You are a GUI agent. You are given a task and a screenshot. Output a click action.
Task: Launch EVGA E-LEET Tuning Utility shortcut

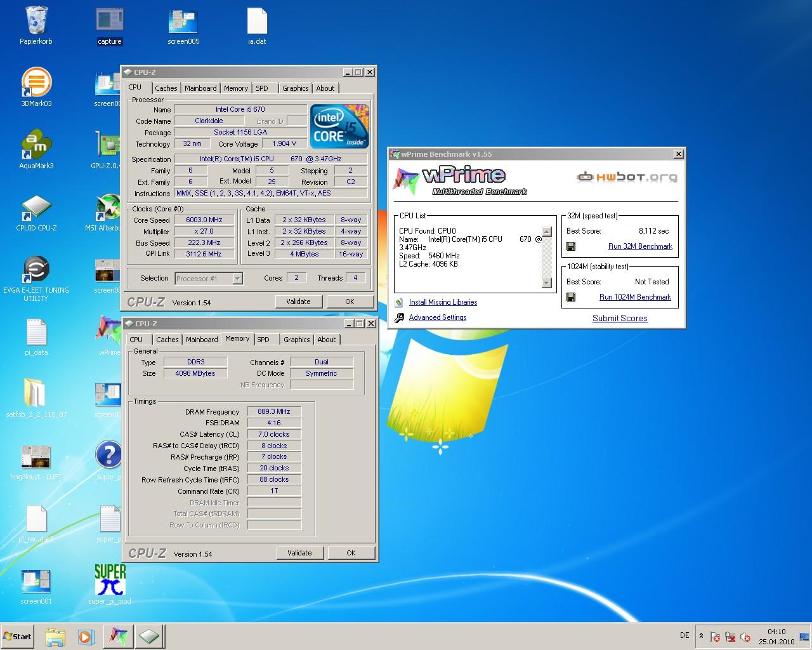pos(36,278)
